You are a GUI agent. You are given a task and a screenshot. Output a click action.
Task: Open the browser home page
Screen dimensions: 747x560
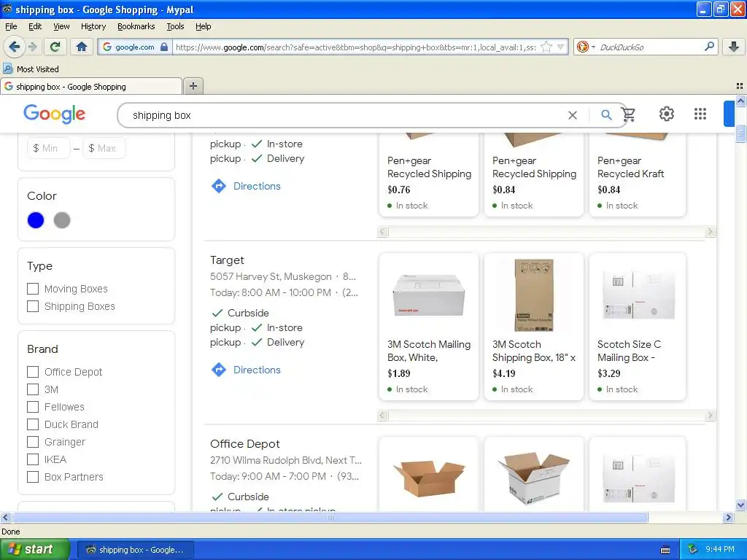82,47
